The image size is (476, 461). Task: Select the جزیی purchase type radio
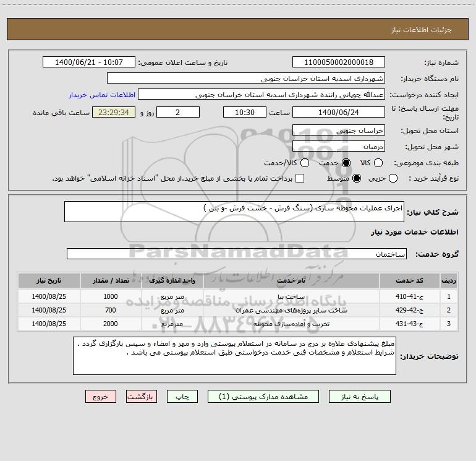[393, 178]
